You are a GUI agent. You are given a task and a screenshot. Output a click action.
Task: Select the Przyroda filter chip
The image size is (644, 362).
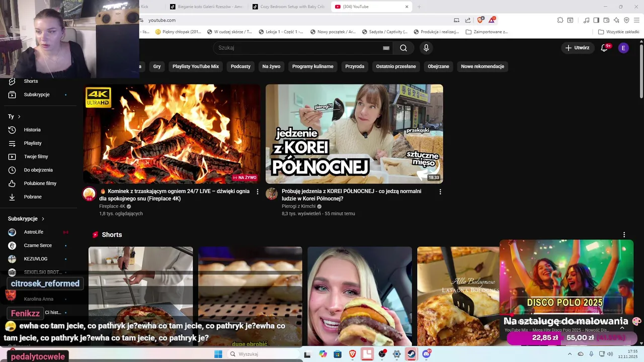tap(355, 66)
